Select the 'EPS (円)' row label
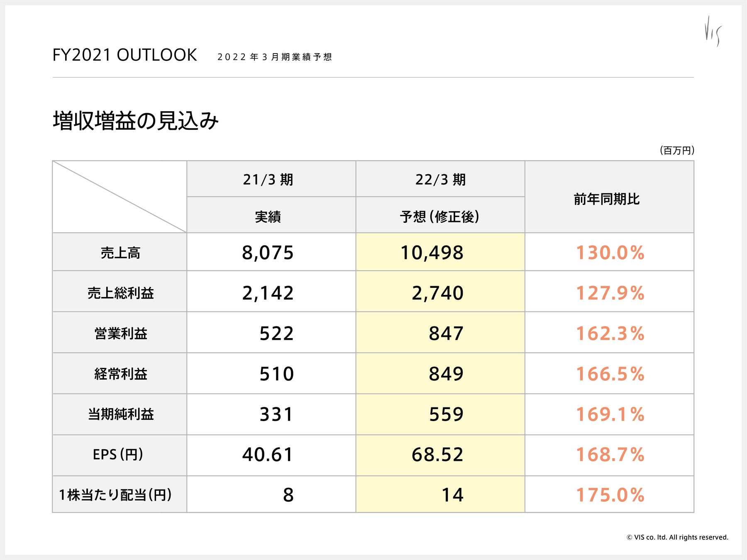The width and height of the screenshot is (747, 560). pyautogui.click(x=118, y=455)
